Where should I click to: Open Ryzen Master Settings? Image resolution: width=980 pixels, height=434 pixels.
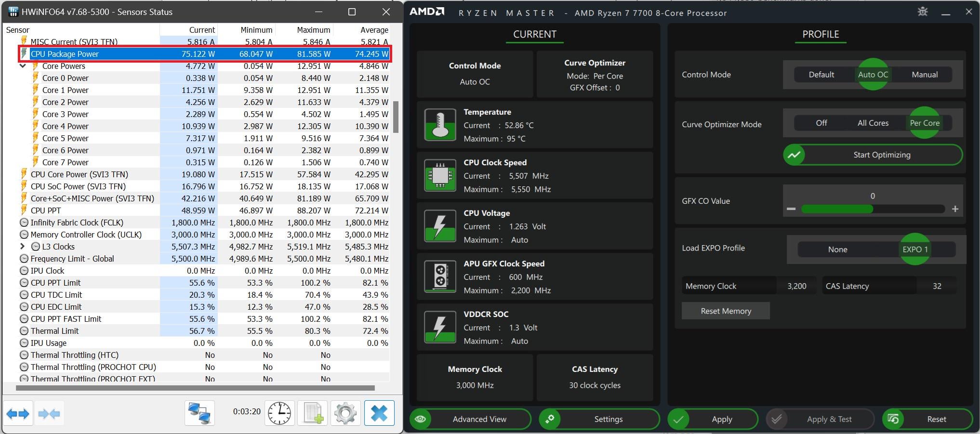click(599, 419)
